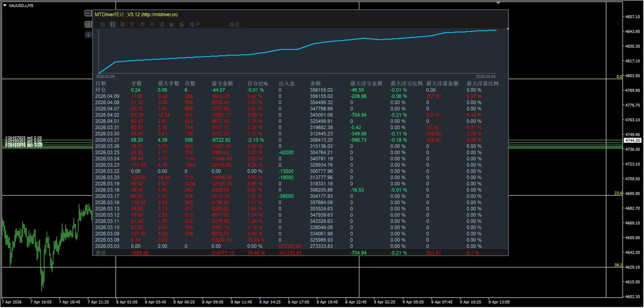Select the M magic number tab
The width and height of the screenshot is (644, 308).
(x=171, y=25)
